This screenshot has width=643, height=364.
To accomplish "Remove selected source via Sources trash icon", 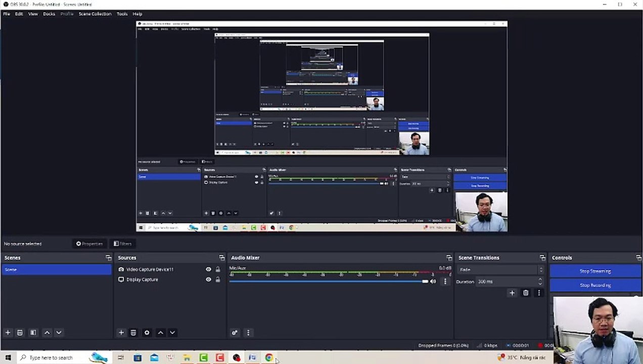I will click(133, 333).
